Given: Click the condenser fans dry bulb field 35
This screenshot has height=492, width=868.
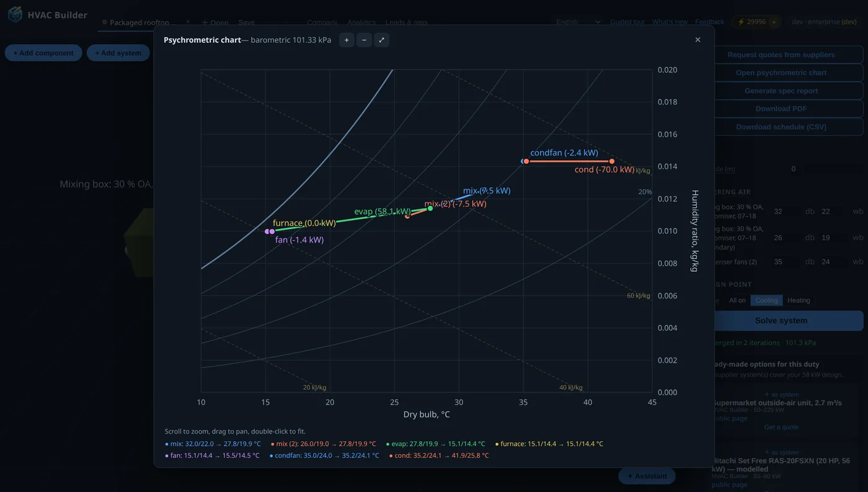Looking at the screenshot, I should point(786,262).
